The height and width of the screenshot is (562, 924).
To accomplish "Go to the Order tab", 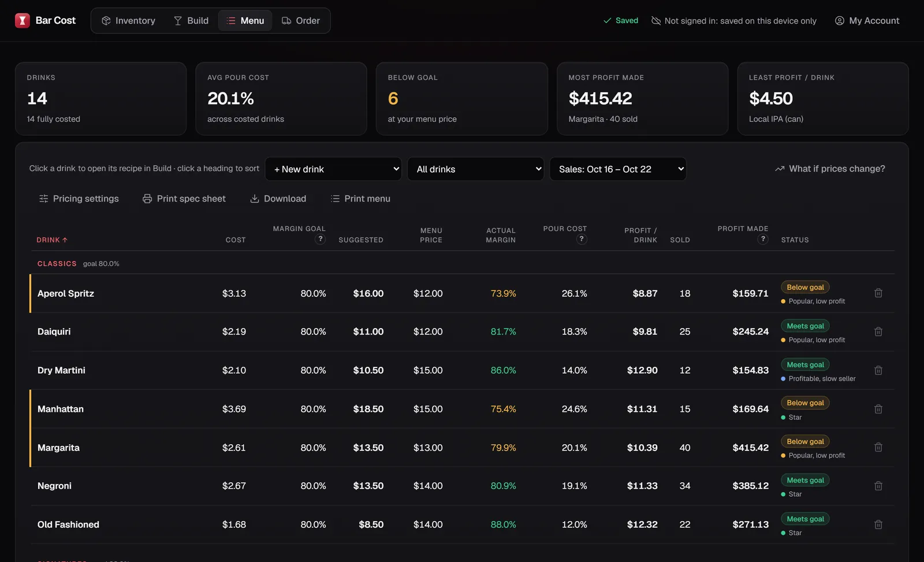I will (300, 21).
